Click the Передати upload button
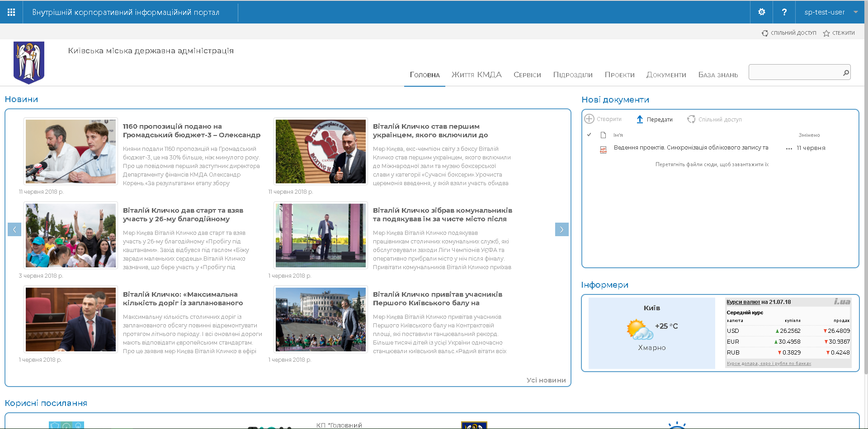 (654, 119)
